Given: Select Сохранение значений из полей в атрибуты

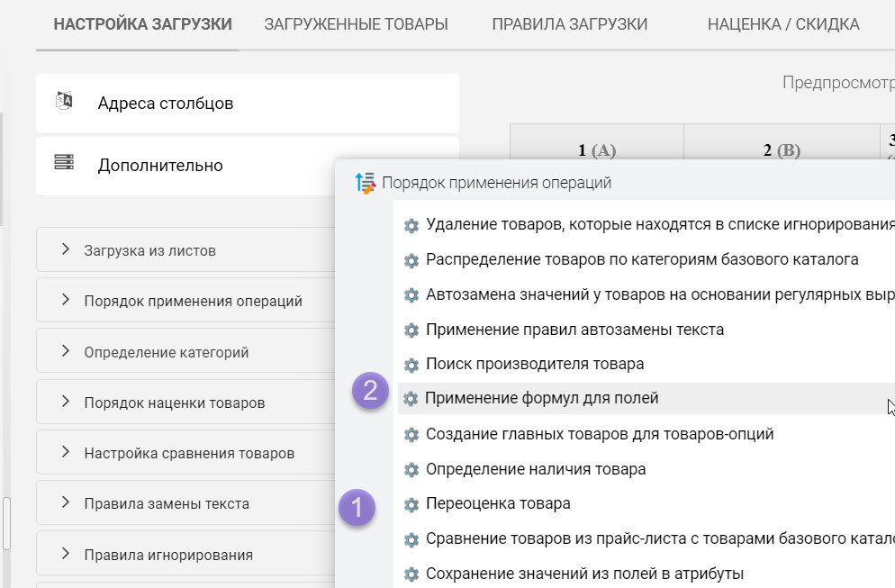Looking at the screenshot, I should coord(585,574).
